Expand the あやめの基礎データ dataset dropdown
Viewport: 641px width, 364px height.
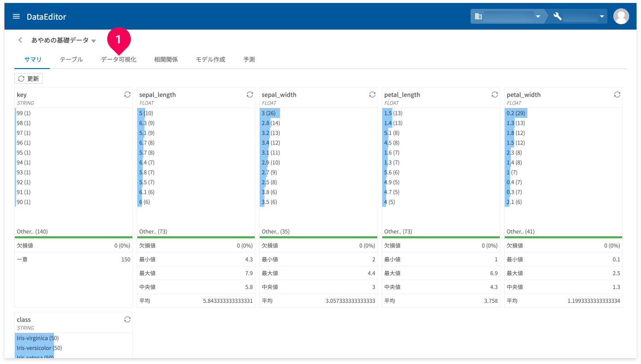[94, 41]
